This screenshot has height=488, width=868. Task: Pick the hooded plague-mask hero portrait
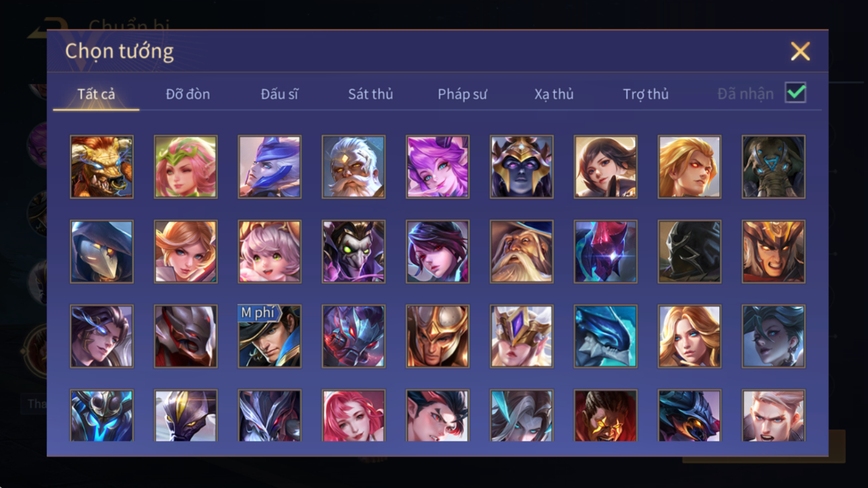tap(102, 252)
